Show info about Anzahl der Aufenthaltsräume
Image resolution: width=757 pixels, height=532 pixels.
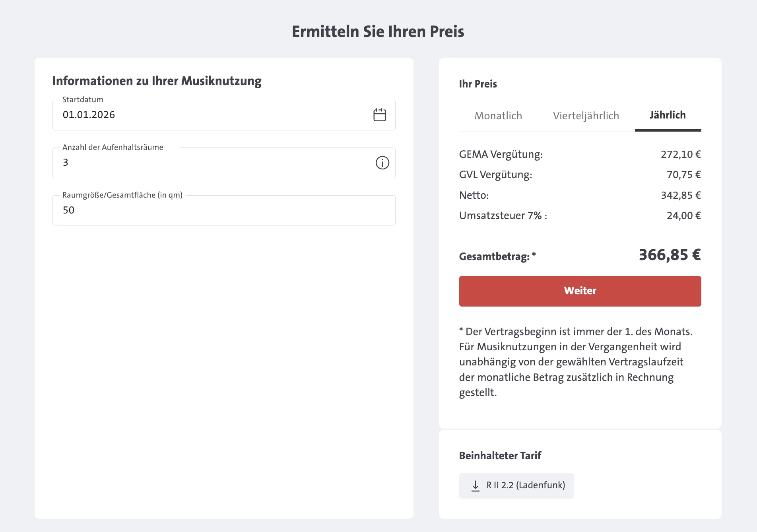[382, 163]
